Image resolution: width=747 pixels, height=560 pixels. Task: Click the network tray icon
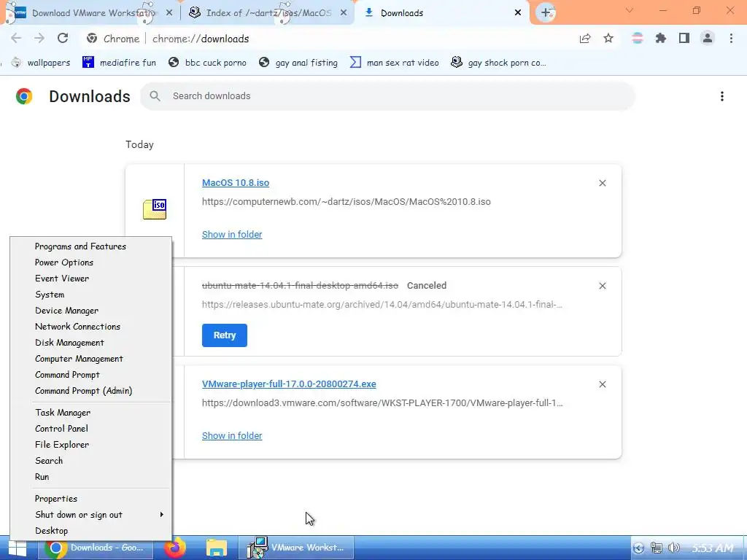(x=657, y=548)
